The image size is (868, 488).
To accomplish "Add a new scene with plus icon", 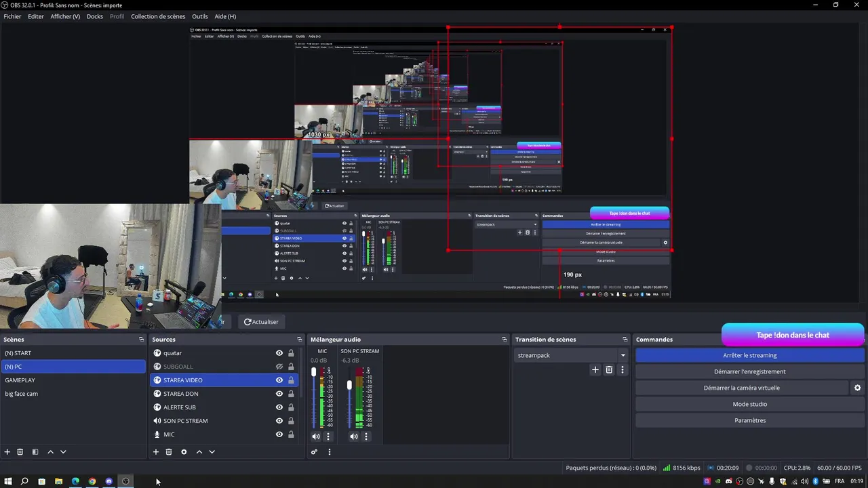I will click(x=7, y=452).
